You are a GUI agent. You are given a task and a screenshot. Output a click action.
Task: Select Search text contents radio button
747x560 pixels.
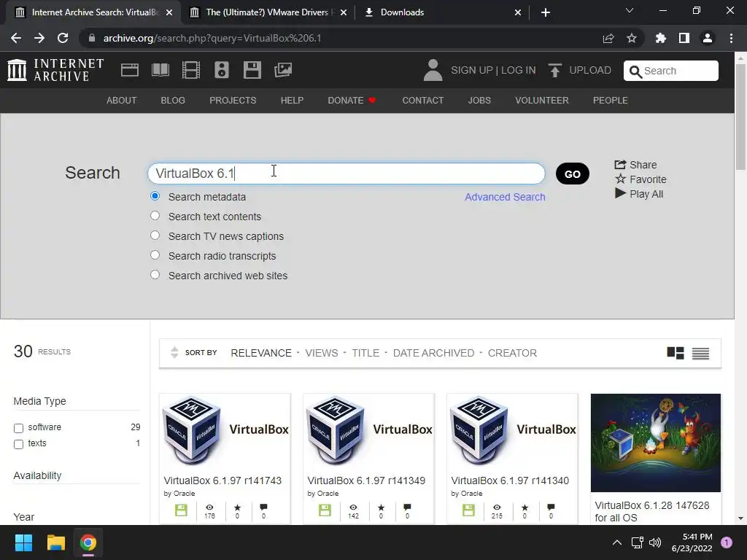[x=155, y=216]
